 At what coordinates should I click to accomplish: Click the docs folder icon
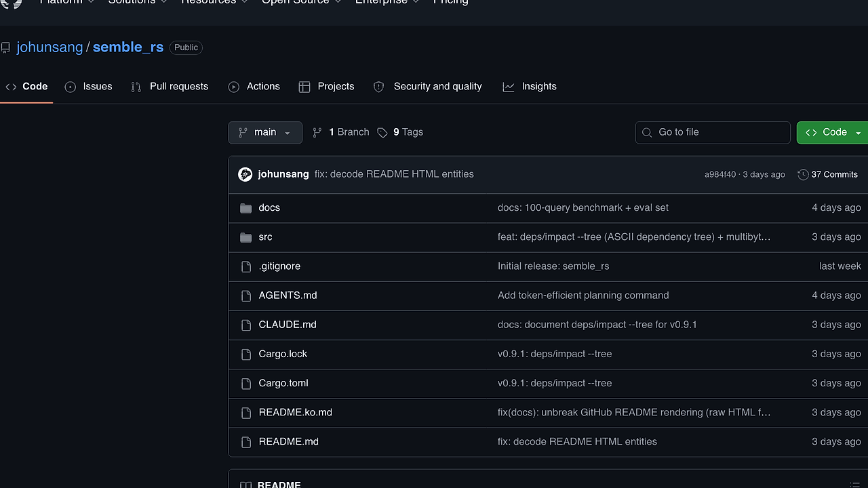246,208
